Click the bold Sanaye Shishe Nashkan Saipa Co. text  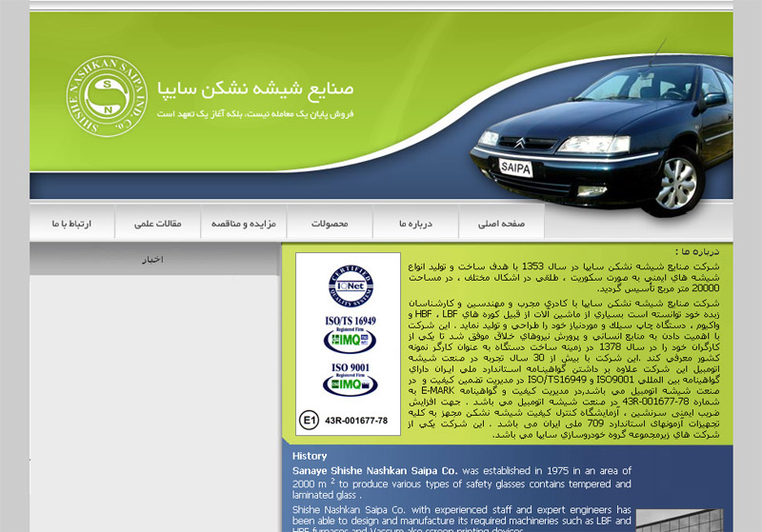[374, 470]
